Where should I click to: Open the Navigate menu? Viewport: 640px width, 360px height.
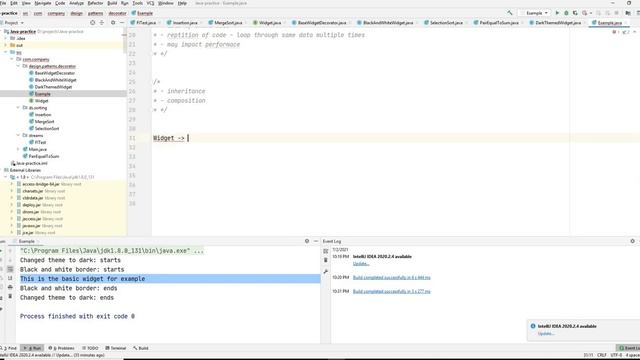click(43, 3)
